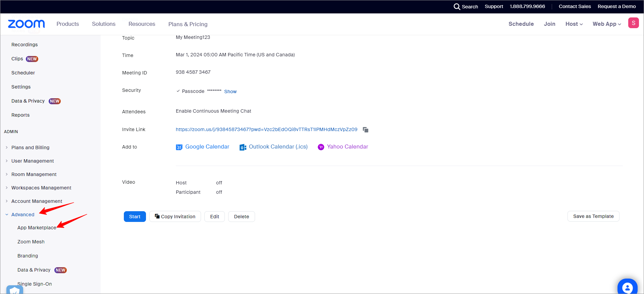This screenshot has height=294, width=644.
Task: Click Request a Demo link
Action: [617, 6]
